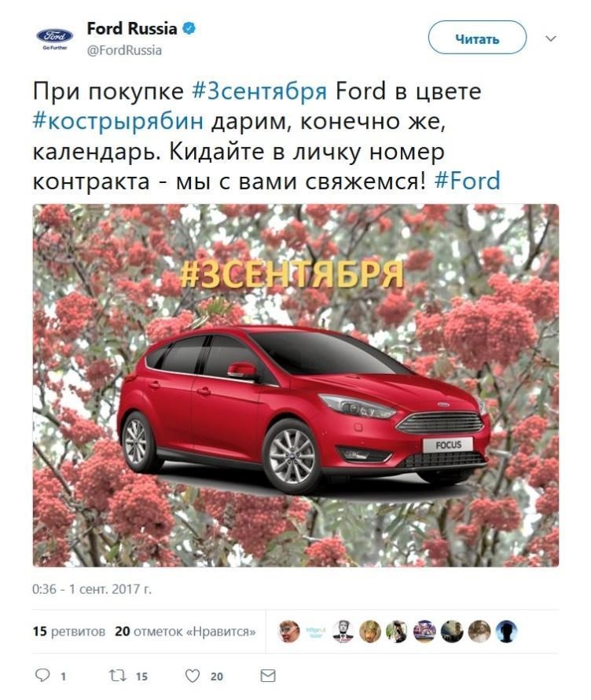The height and width of the screenshot is (700, 591).
Task: Click the envelope direct message icon
Action: coord(267,676)
